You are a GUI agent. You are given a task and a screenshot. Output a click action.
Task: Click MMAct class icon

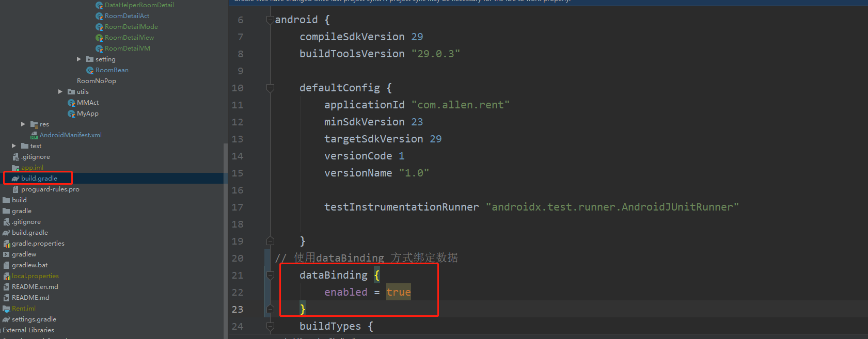click(x=71, y=103)
